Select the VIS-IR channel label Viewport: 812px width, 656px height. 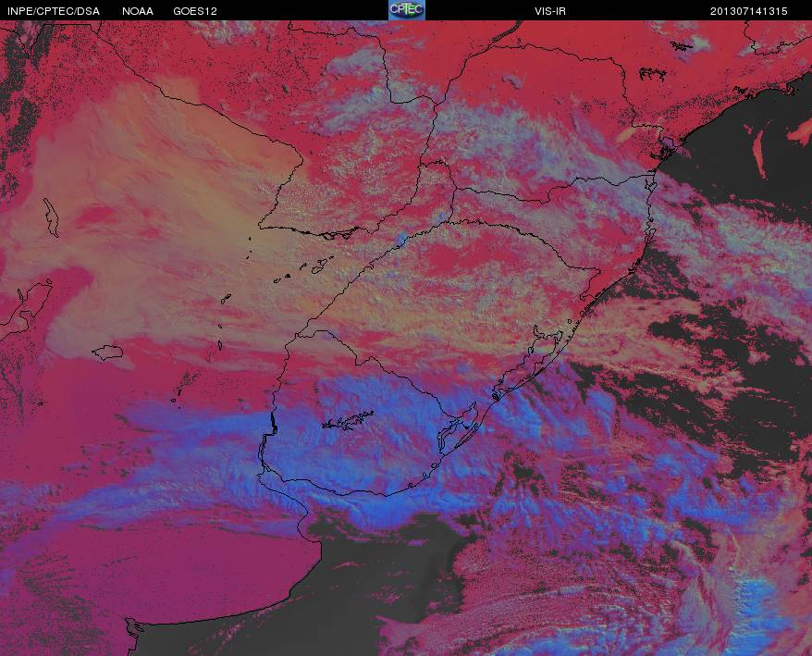point(550,11)
